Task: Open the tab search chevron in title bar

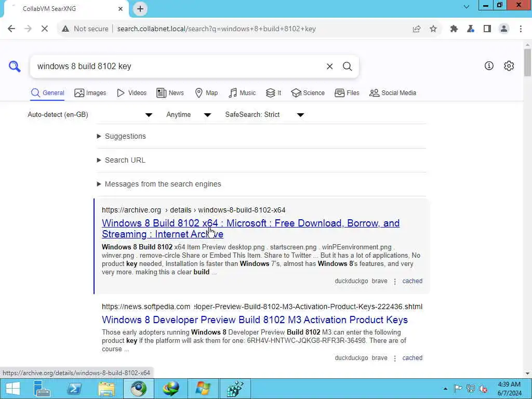Action: [467, 6]
